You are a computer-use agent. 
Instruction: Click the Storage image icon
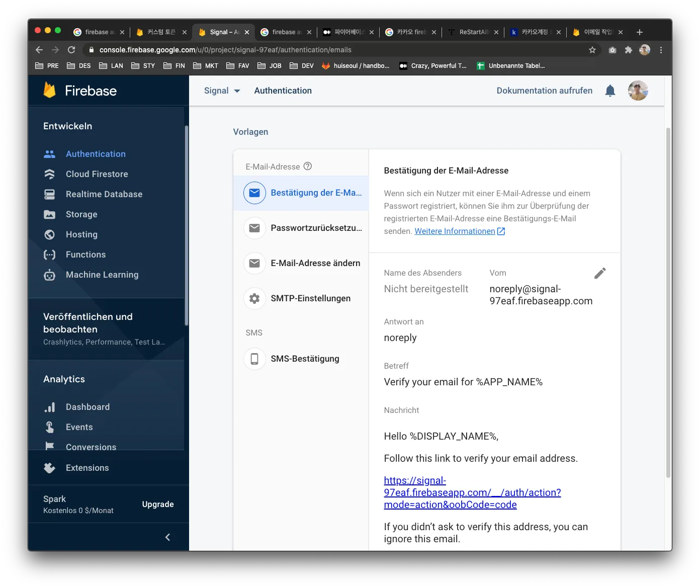click(x=49, y=214)
